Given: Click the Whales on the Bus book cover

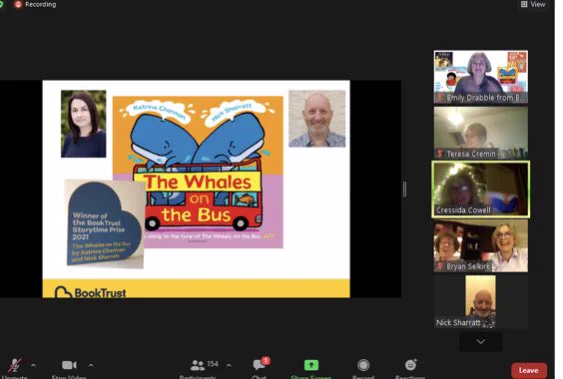Looking at the screenshot, I should [198, 172].
